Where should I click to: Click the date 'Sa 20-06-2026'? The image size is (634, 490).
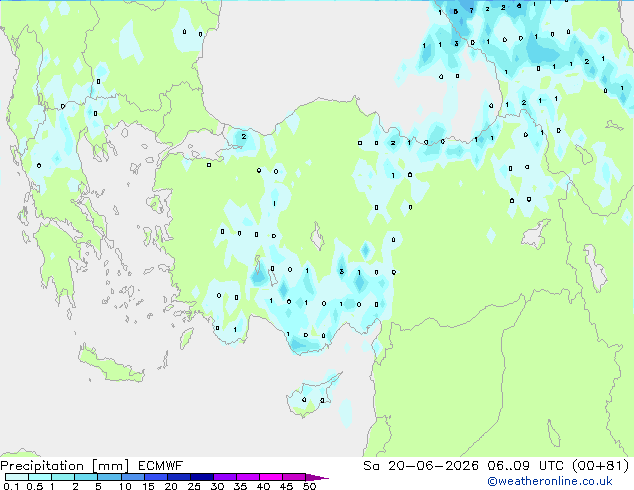[421, 466]
